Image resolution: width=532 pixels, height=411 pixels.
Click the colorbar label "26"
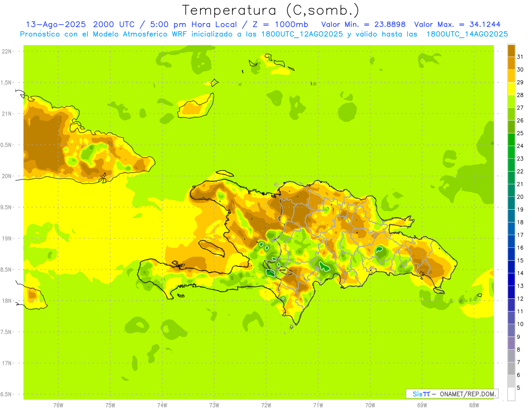coord(520,120)
